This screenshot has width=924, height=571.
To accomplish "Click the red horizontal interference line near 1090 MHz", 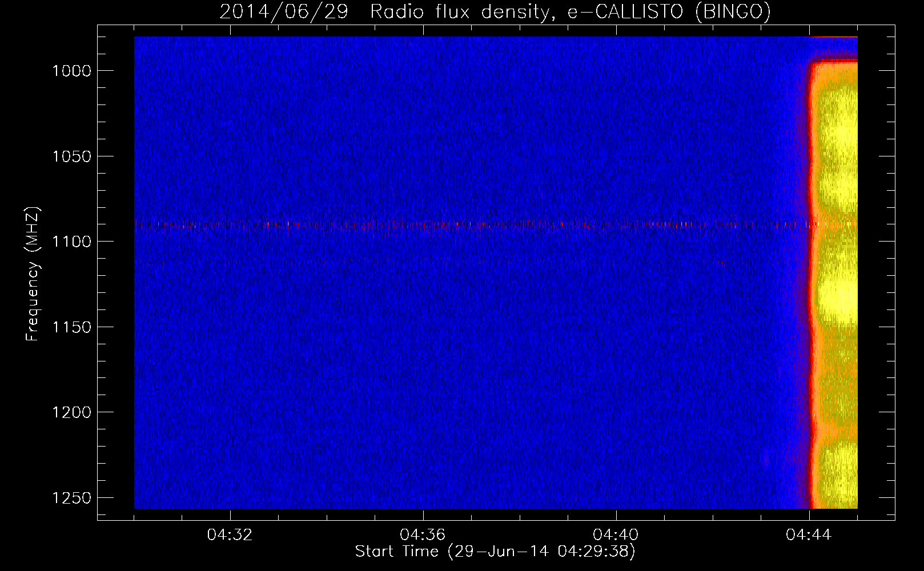I will coord(472,224).
